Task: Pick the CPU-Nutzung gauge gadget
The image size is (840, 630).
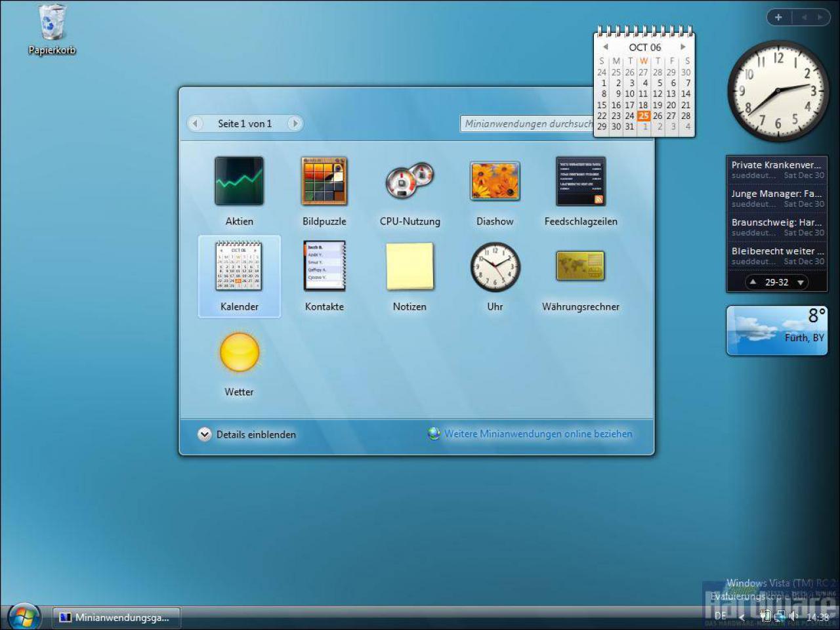Action: point(409,181)
